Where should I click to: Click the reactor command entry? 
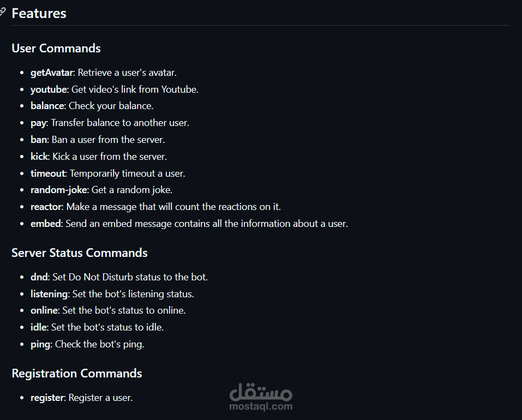click(156, 207)
